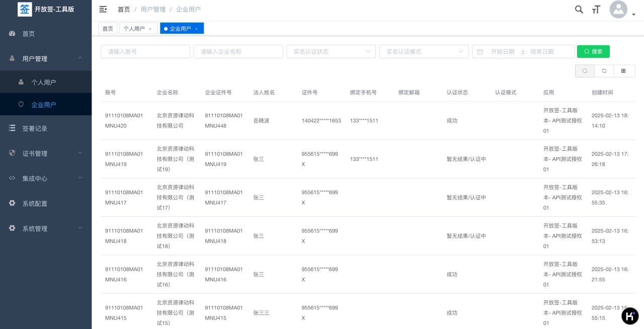Image resolution: width=644 pixels, height=329 pixels.
Task: Open the 实名认证状态 dropdown
Action: (x=331, y=51)
